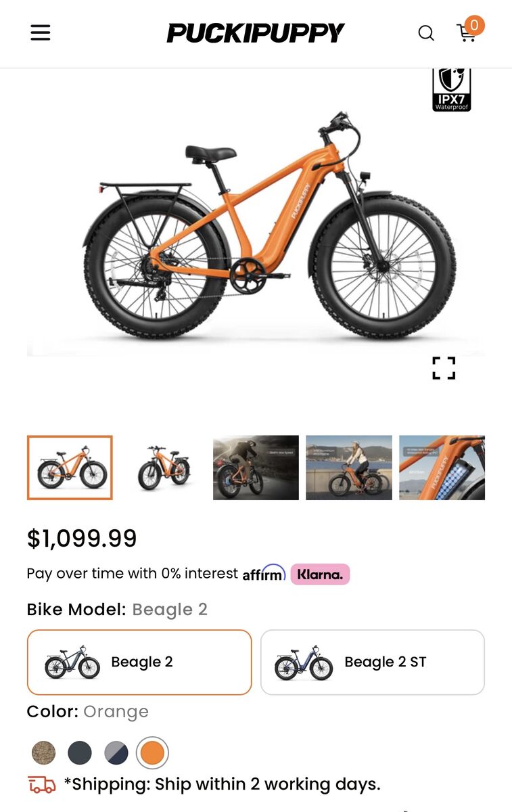Click the Affirm payment logo

(x=264, y=574)
